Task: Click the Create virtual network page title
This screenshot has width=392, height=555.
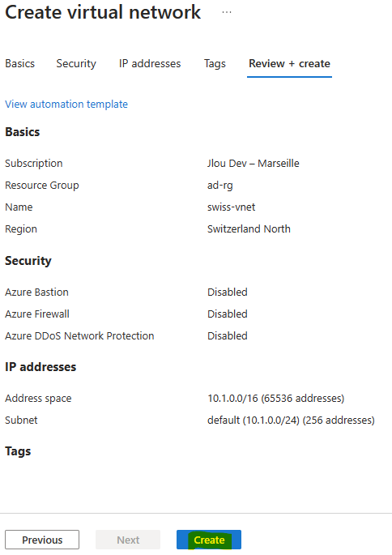Action: click(x=103, y=12)
